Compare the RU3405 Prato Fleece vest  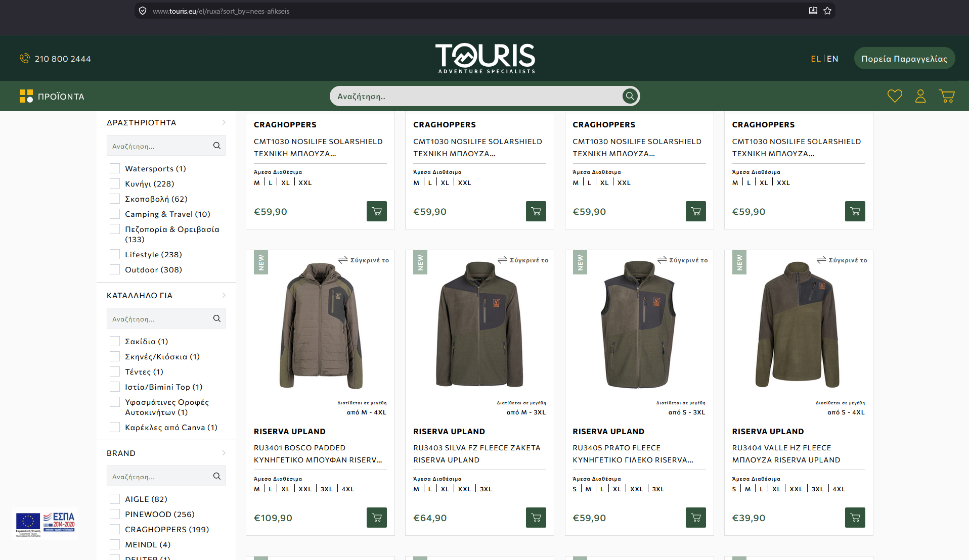tap(682, 260)
